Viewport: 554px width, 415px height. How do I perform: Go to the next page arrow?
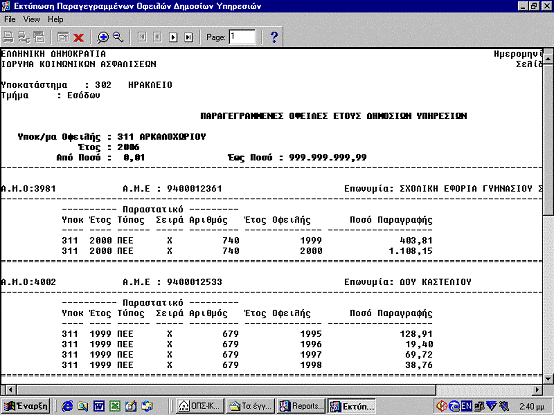click(x=173, y=37)
